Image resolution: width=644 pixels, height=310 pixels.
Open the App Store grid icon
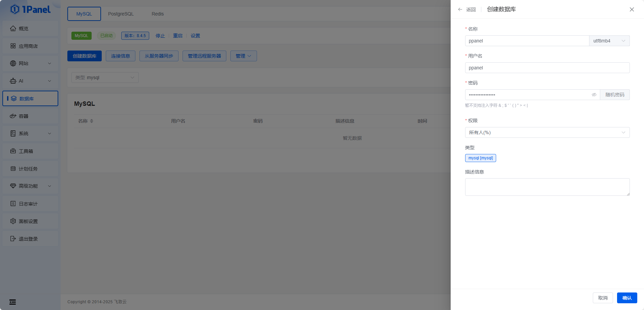click(x=13, y=46)
